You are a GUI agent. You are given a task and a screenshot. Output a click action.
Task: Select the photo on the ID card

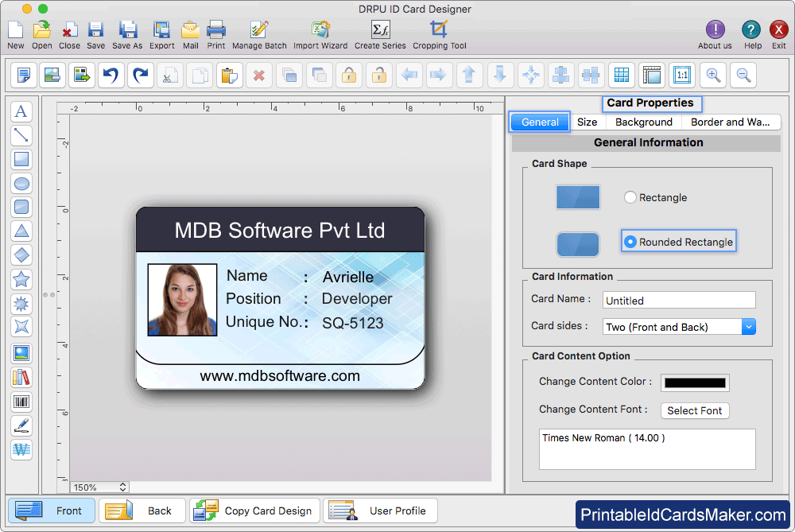pyautogui.click(x=183, y=300)
